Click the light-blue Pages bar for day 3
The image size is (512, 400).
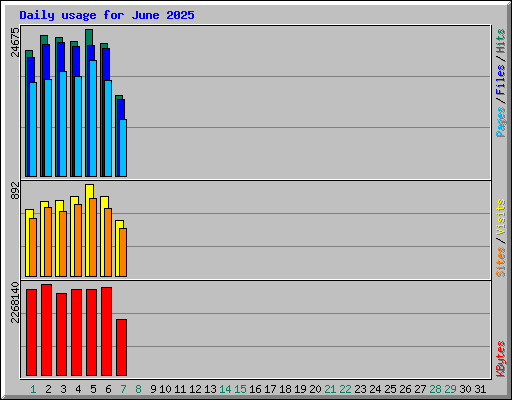63,124
